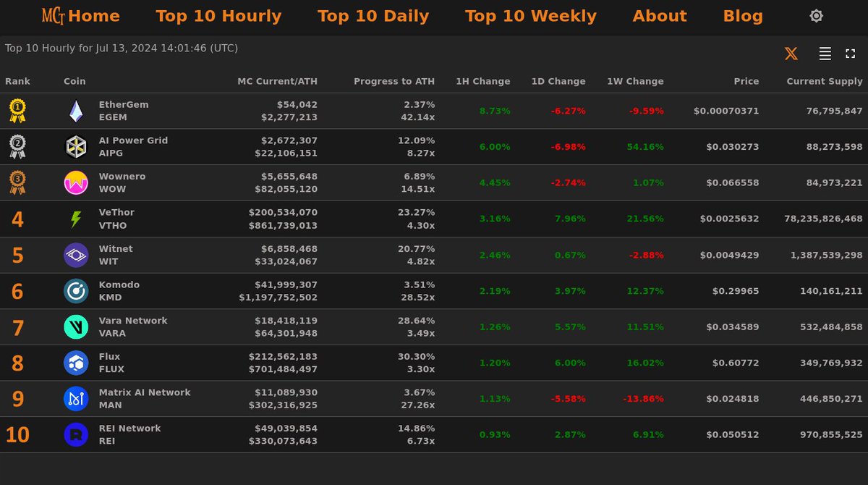Click the Komodo coin logo
Image resolution: width=868 pixels, height=485 pixels.
pyautogui.click(x=76, y=291)
